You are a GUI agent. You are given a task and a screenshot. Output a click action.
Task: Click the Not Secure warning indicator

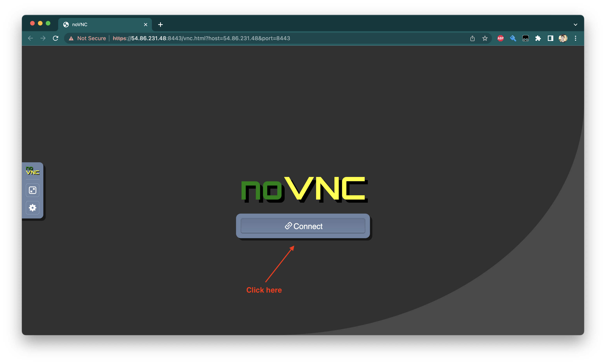pos(87,38)
